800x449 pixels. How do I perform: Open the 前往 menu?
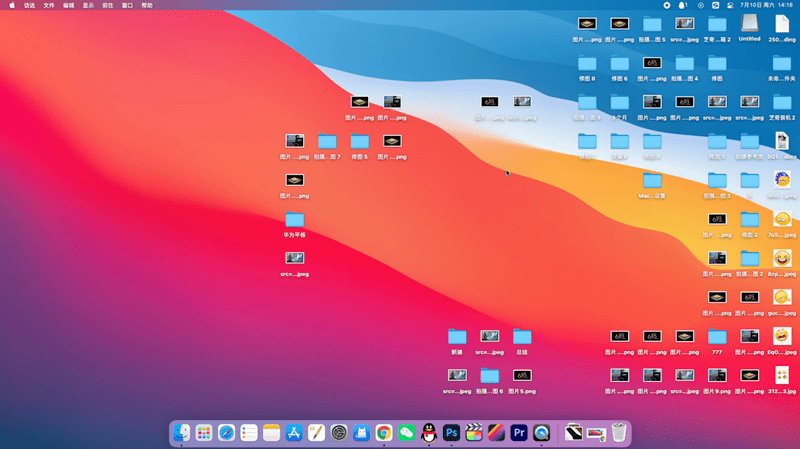click(108, 5)
